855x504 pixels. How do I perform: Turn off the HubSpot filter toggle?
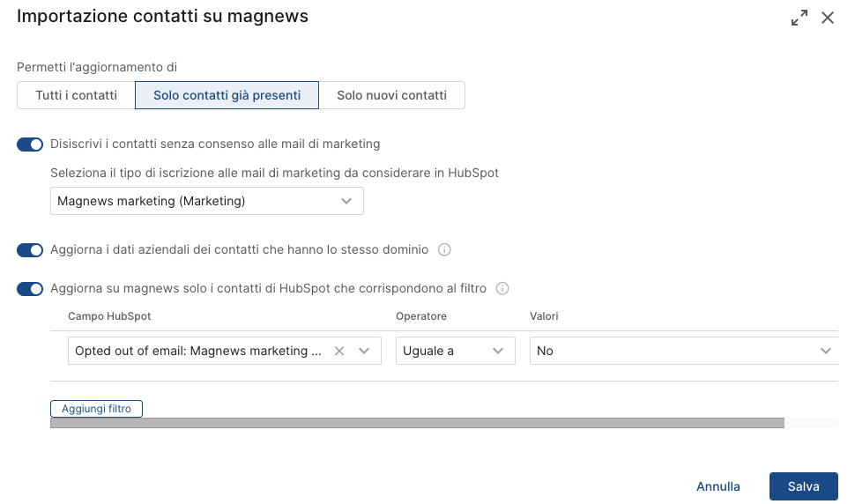click(30, 289)
